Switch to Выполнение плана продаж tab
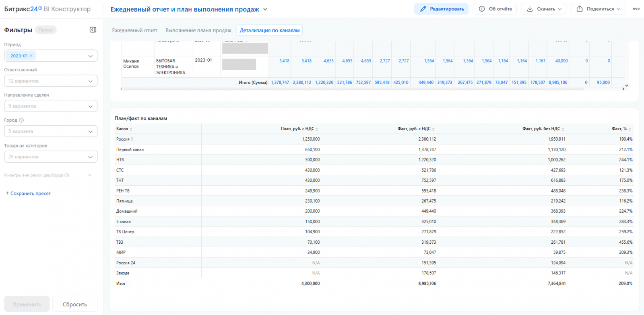 (x=198, y=30)
